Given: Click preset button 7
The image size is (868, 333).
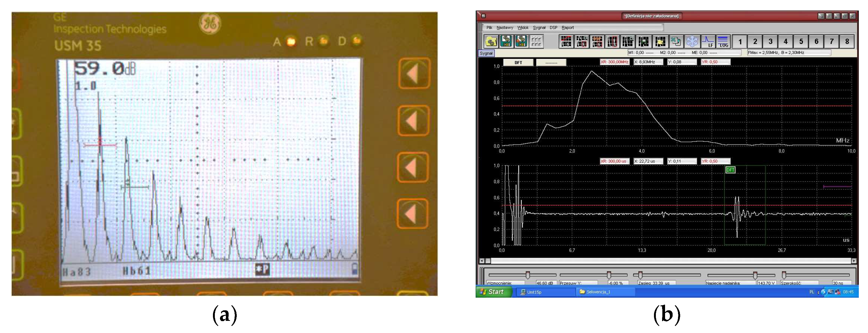Looking at the screenshot, I should click(832, 41).
